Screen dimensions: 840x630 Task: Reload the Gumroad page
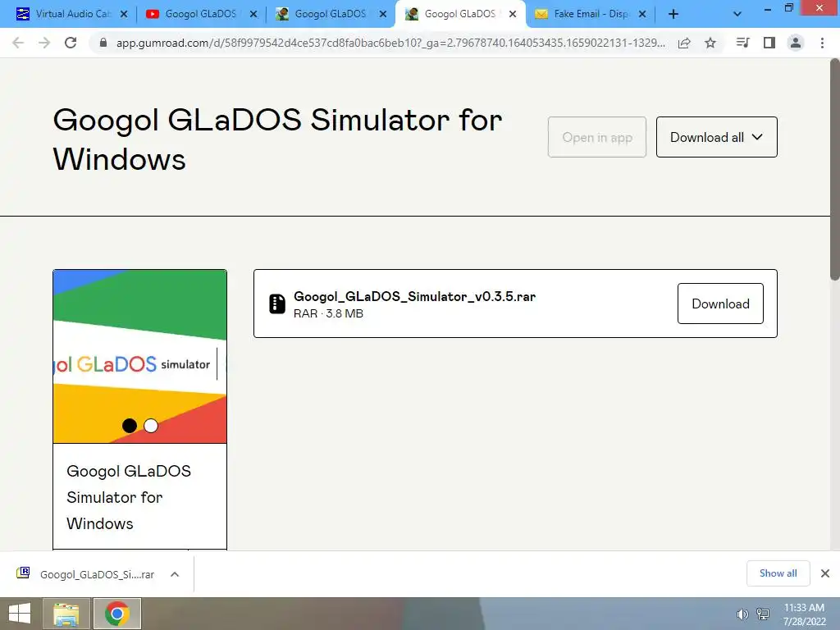[x=71, y=43]
